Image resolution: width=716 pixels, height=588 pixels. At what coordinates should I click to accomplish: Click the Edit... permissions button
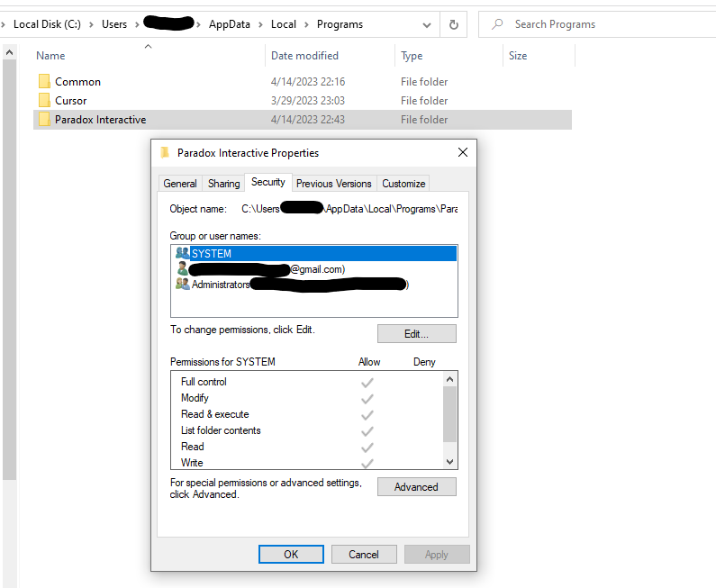(x=416, y=334)
